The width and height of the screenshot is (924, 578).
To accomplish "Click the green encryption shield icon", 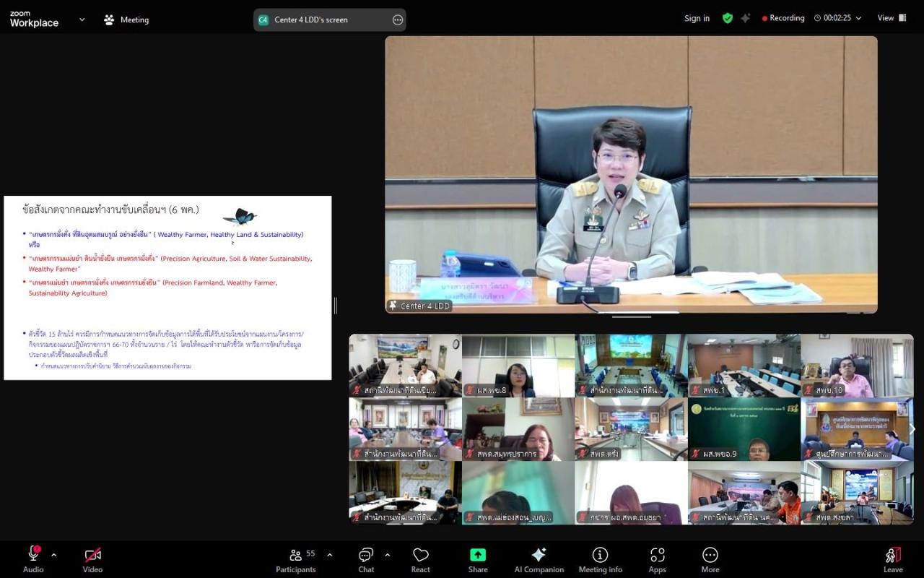I will click(728, 18).
